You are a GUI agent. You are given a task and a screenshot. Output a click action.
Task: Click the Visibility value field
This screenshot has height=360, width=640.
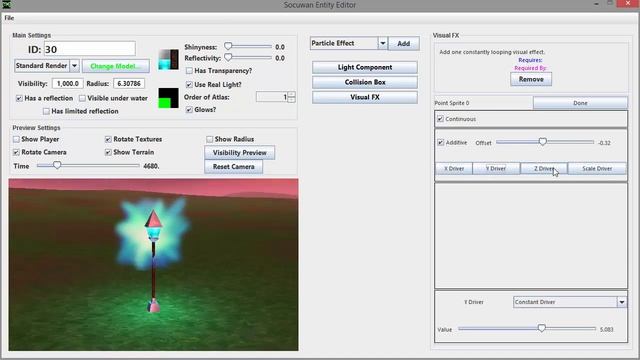point(67,83)
